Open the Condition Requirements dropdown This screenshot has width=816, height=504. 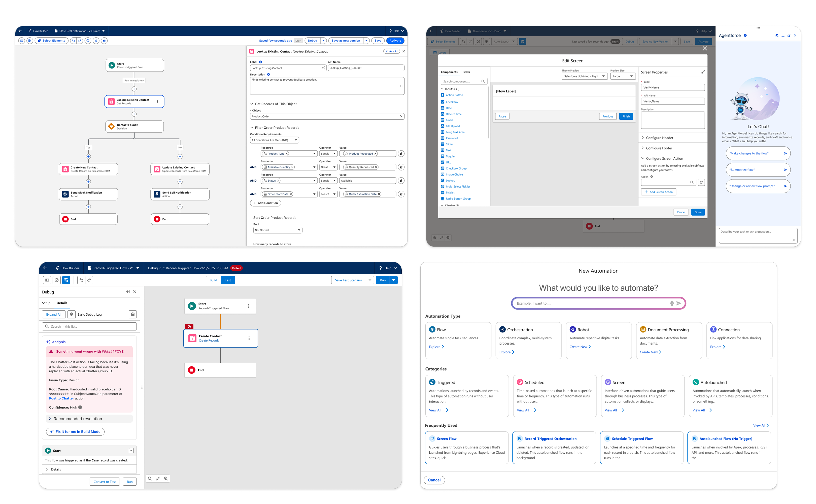[275, 140]
